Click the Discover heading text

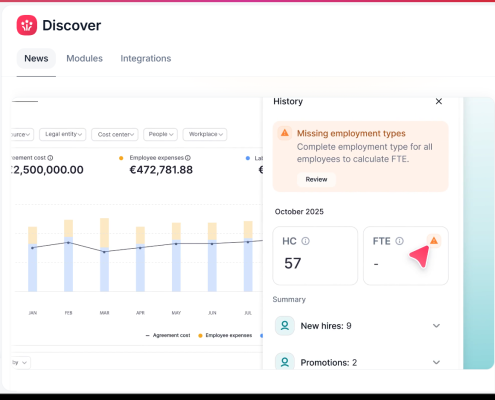(72, 25)
